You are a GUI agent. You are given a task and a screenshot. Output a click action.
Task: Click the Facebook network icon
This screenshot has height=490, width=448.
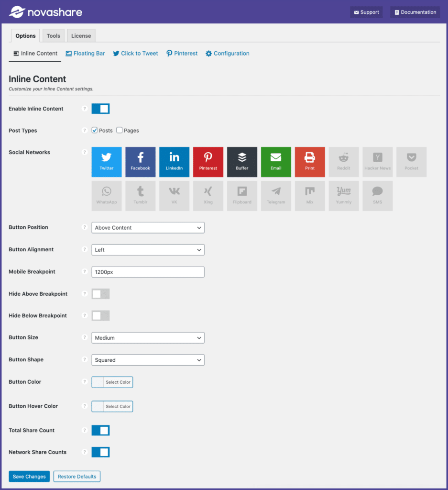coord(141,162)
